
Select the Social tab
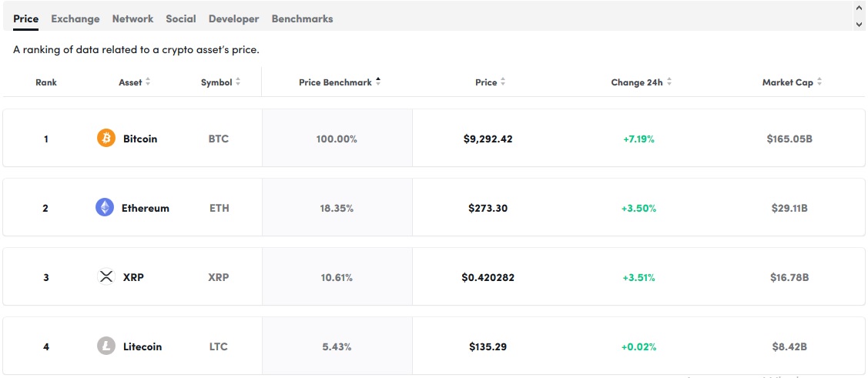[181, 18]
